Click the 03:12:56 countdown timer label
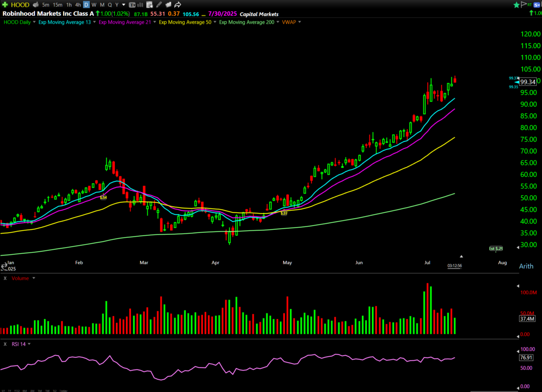The height and width of the screenshot is (392, 542). pyautogui.click(x=455, y=266)
